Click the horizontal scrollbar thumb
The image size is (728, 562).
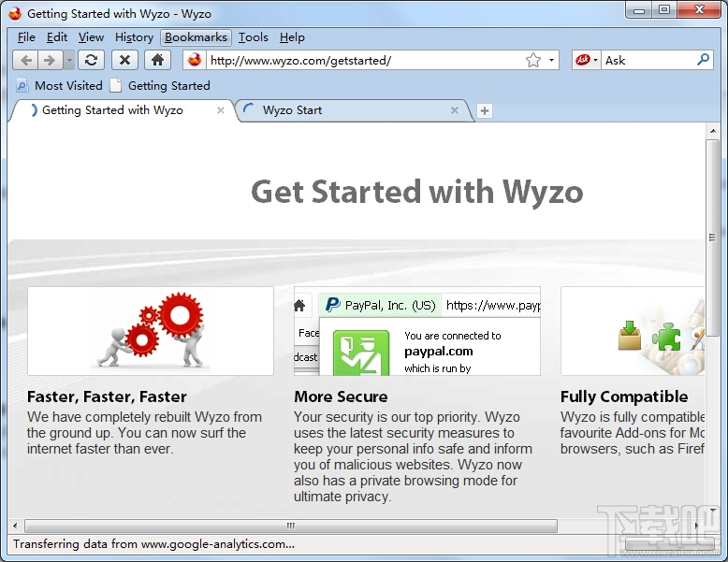(291, 526)
